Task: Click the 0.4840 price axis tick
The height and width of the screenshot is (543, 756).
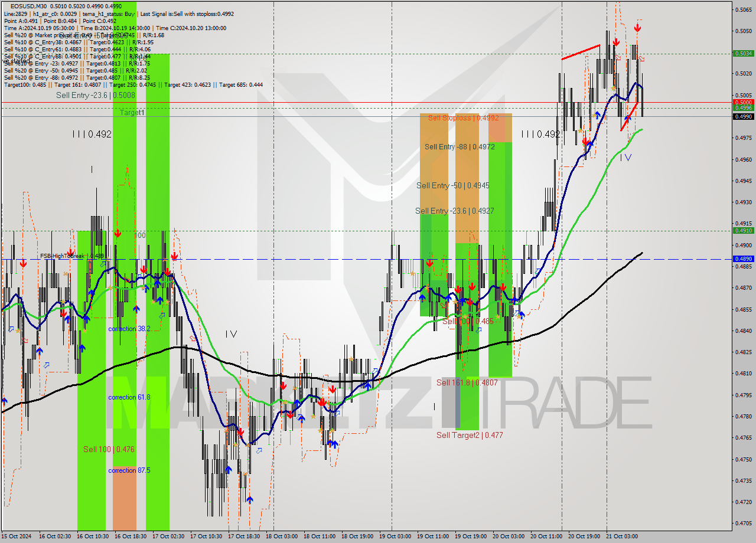Action: point(743,331)
